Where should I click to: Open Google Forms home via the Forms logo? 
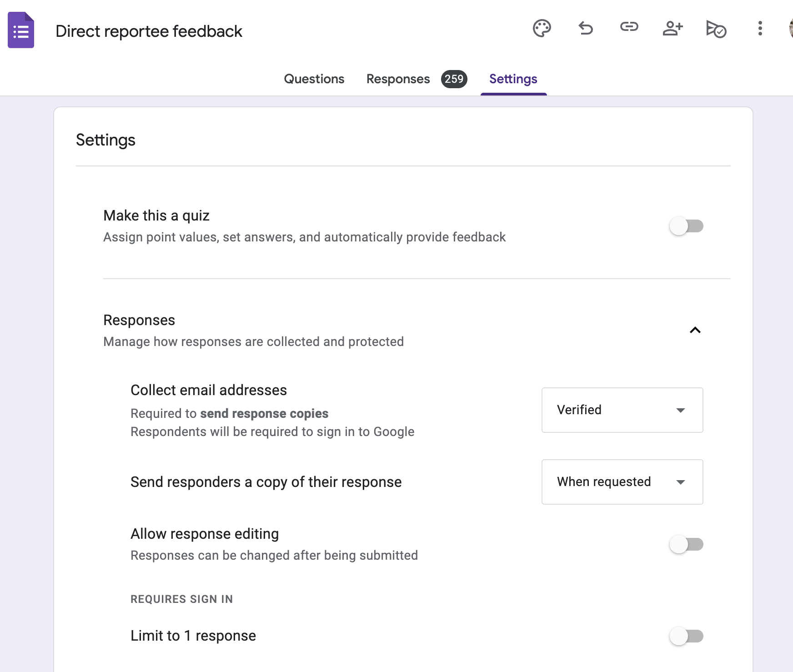click(x=20, y=30)
